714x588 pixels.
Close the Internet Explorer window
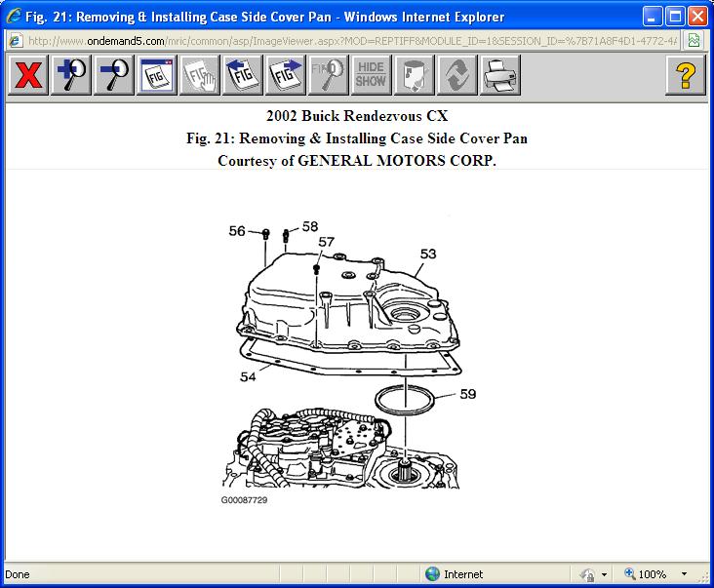[x=697, y=17]
